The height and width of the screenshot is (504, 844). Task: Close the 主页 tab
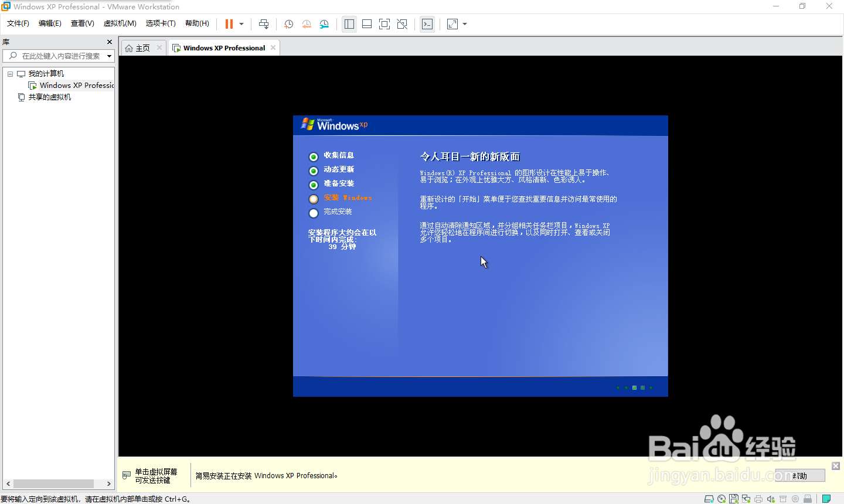tap(159, 47)
